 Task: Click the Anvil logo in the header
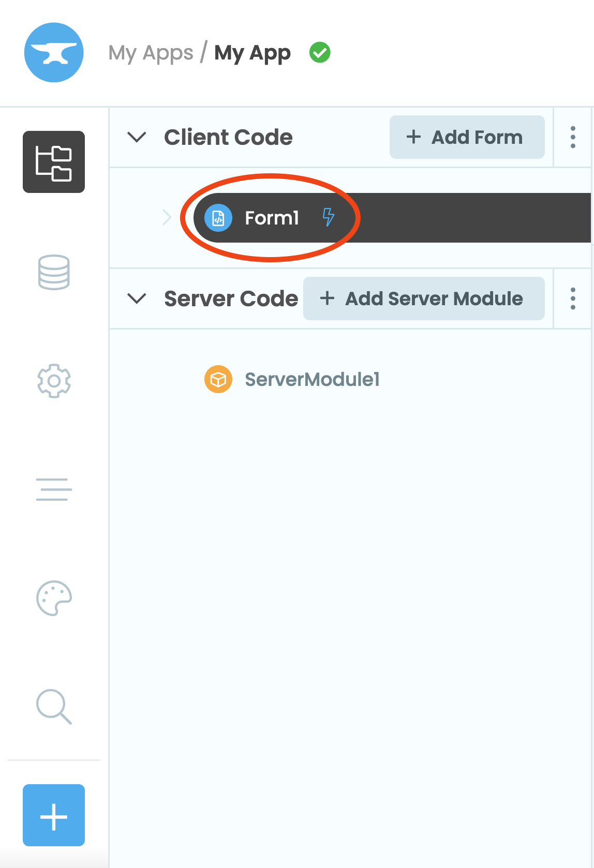tap(53, 52)
